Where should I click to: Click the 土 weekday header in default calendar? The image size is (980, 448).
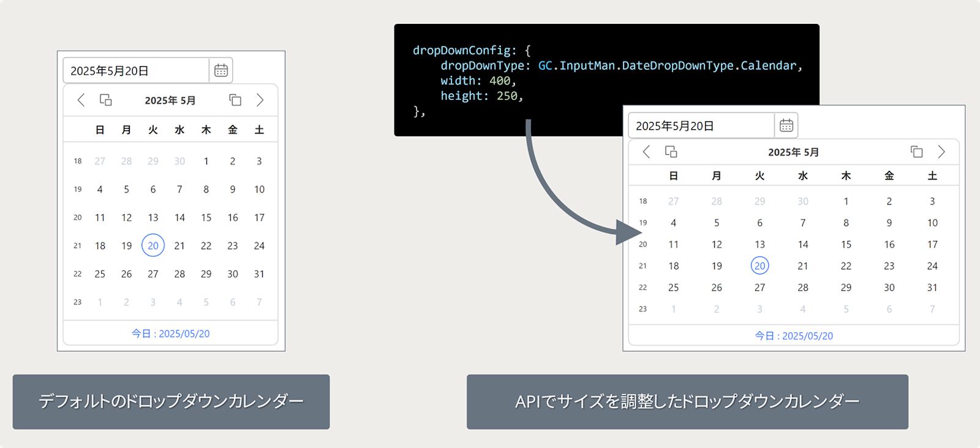[260, 130]
